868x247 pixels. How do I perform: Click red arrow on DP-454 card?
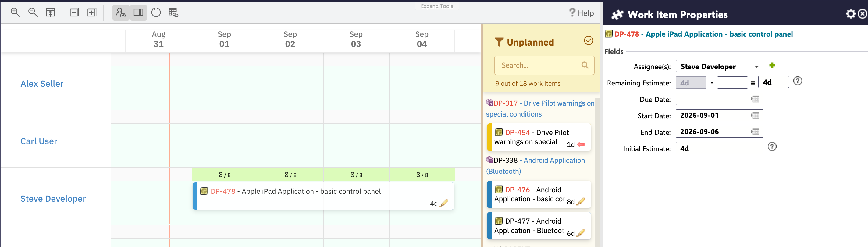point(581,144)
